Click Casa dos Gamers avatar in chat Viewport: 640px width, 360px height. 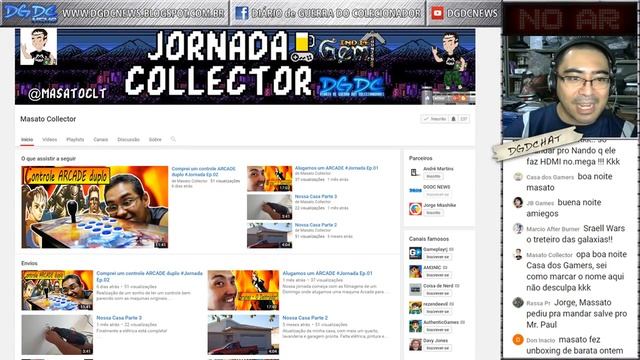(x=518, y=177)
